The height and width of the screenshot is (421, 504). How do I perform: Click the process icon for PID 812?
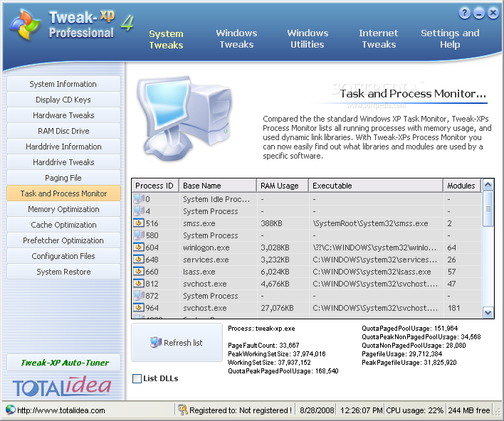(139, 284)
